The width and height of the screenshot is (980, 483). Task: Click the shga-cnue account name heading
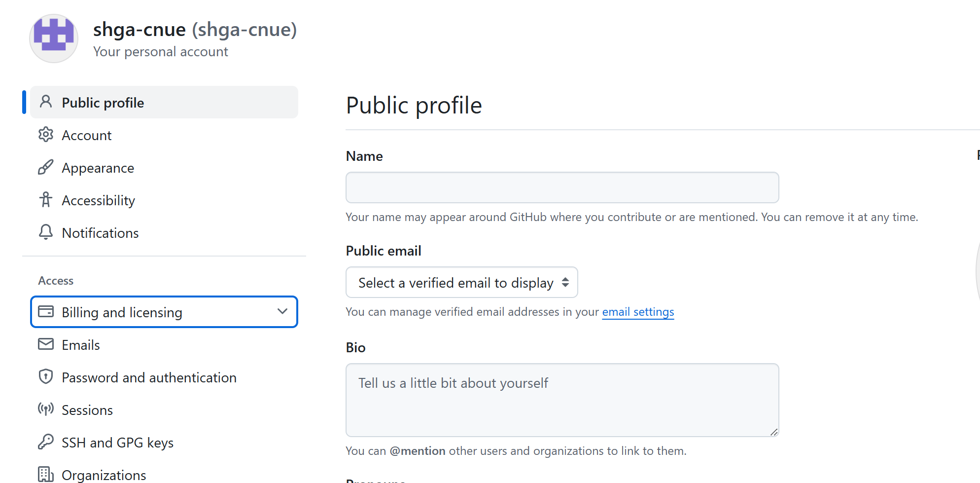tap(195, 30)
